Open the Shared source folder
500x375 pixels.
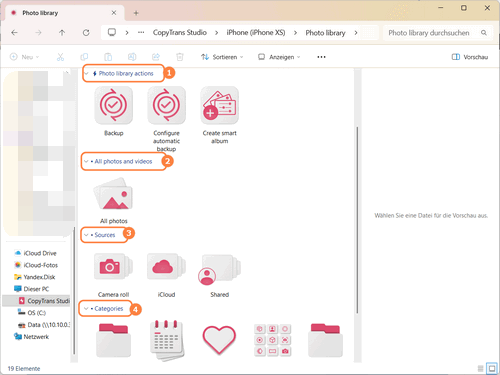point(219,269)
